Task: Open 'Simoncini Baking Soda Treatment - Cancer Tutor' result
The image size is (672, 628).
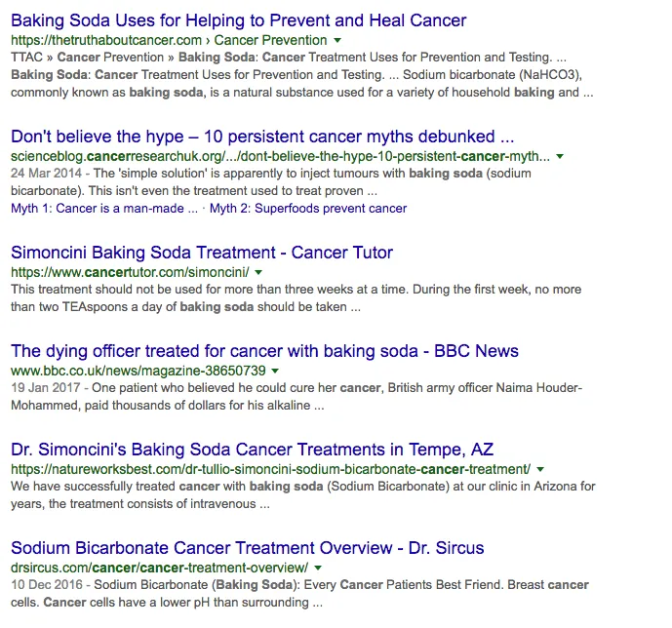Action: pos(202,253)
